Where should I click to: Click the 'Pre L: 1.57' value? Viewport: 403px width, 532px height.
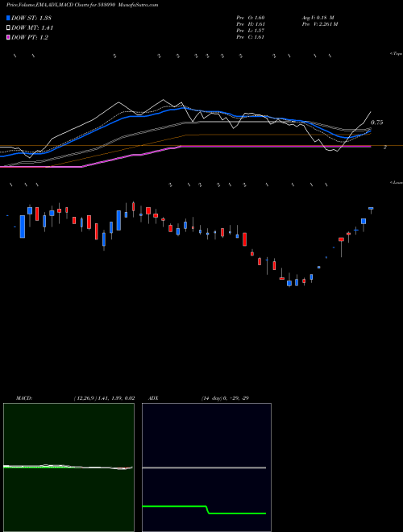[251, 31]
